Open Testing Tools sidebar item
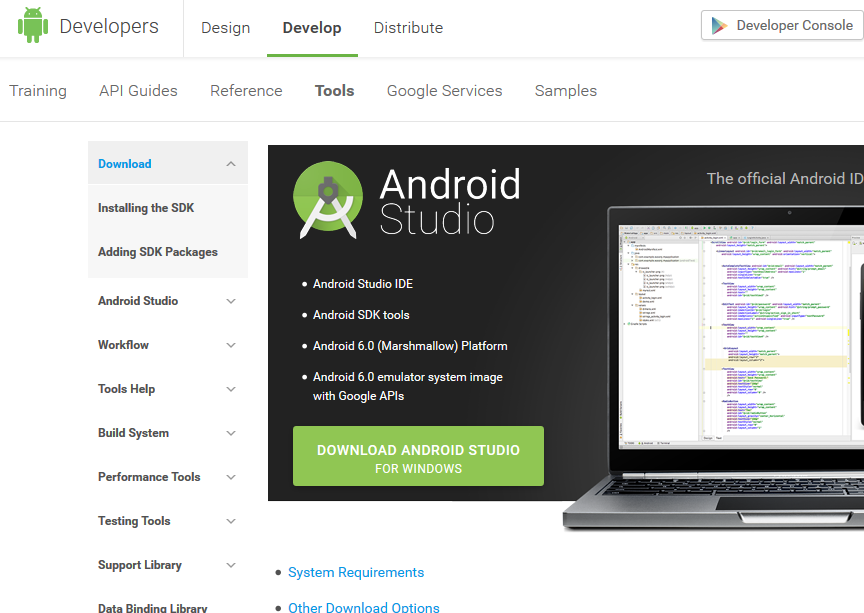 (x=134, y=521)
